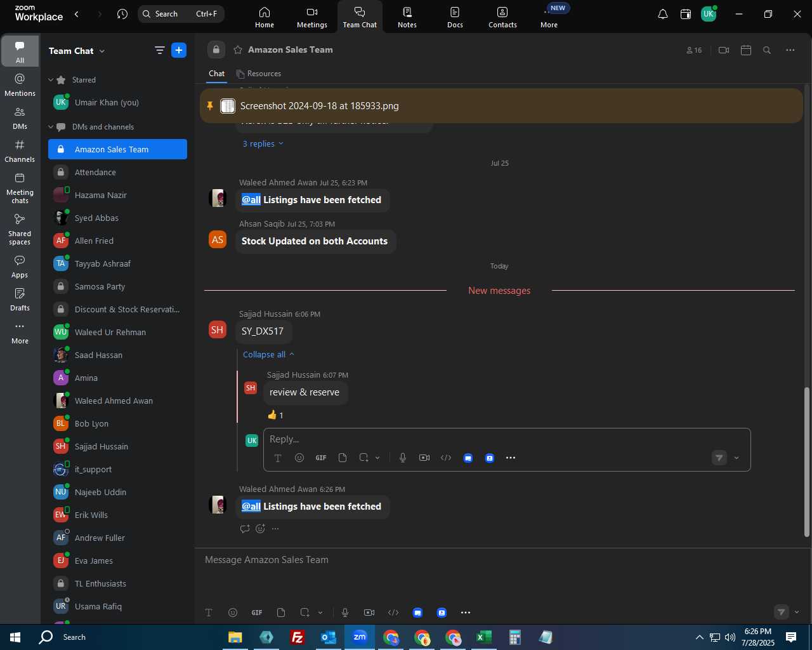Image resolution: width=812 pixels, height=650 pixels.
Task: Click the UK profile avatar at top right
Action: pos(709,14)
